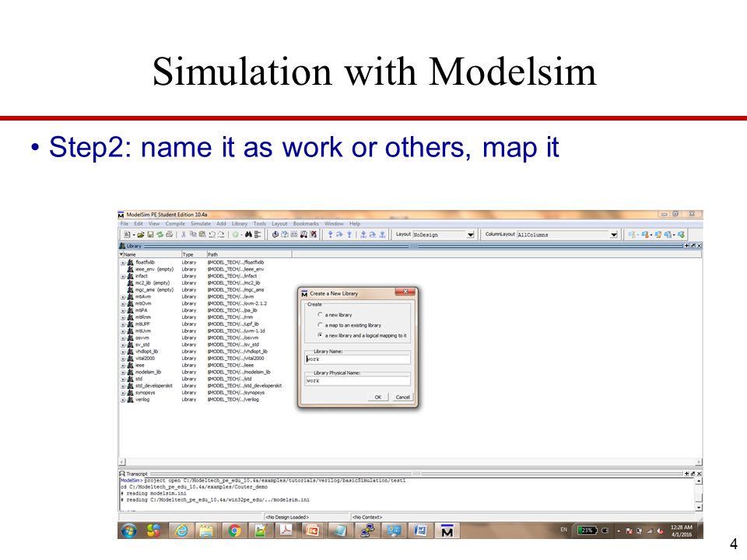Click the Transcript scrollbar down arrow

pyautogui.click(x=699, y=508)
